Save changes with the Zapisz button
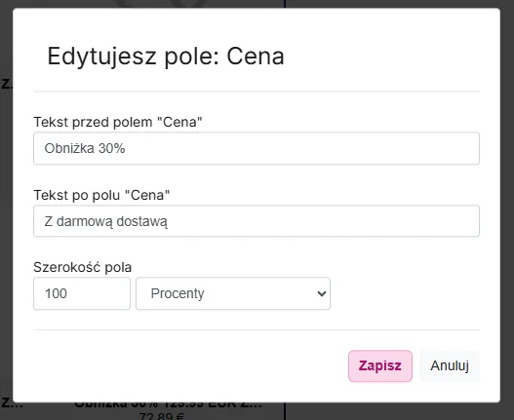 (380, 366)
